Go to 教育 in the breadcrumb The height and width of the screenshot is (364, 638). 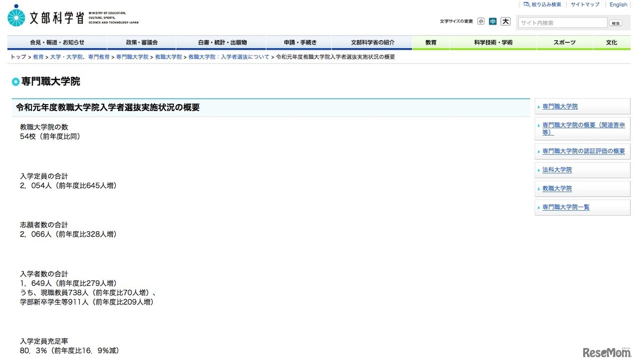(x=38, y=57)
